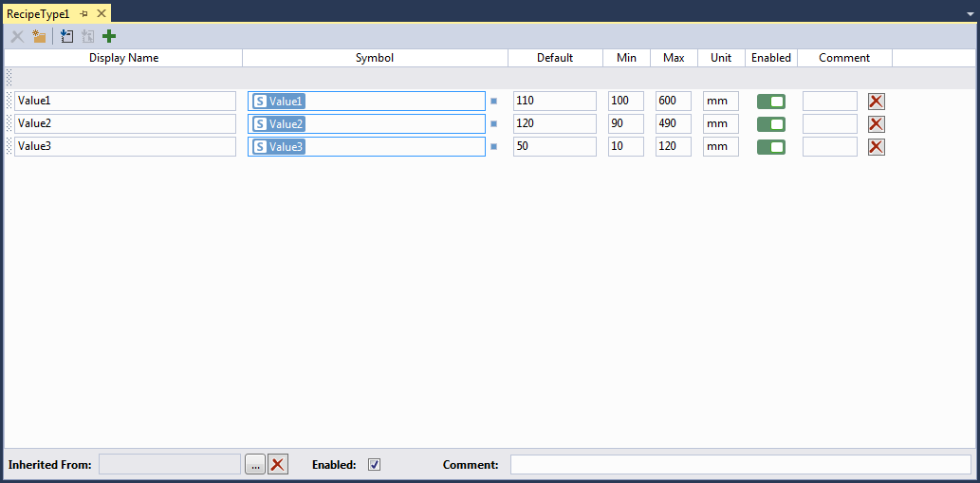Click the Unit column header

721,58
